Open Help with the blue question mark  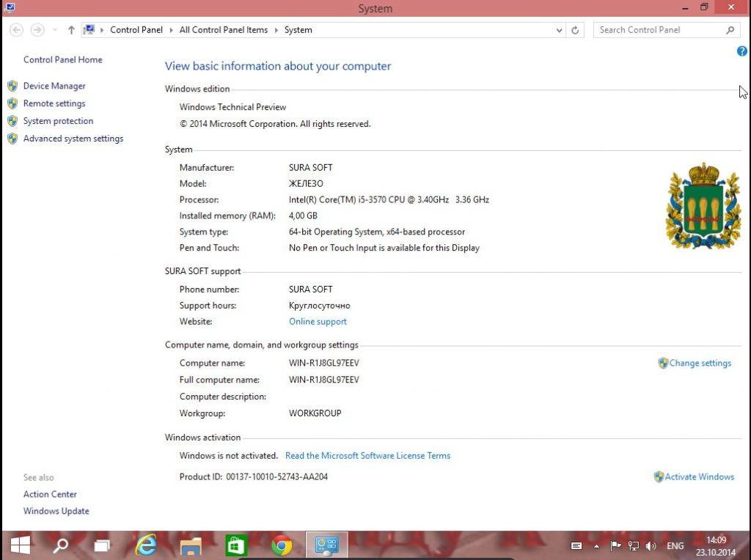[742, 51]
